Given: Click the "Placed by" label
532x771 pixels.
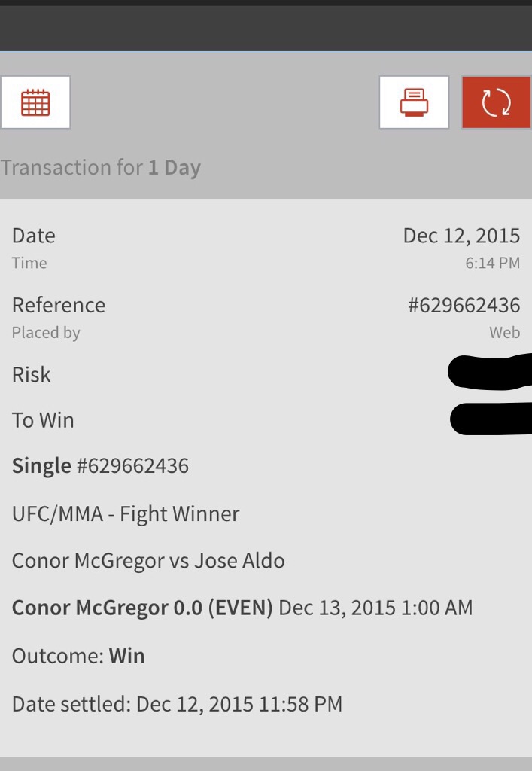Looking at the screenshot, I should [46, 333].
